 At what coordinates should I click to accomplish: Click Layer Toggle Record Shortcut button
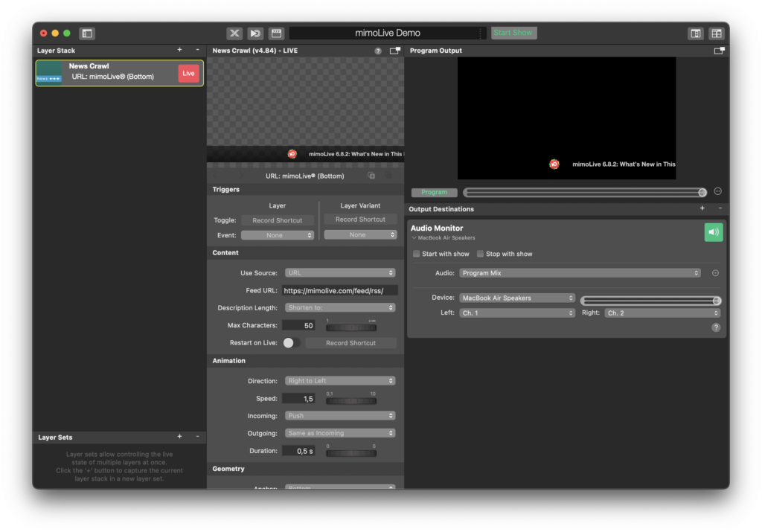click(278, 220)
